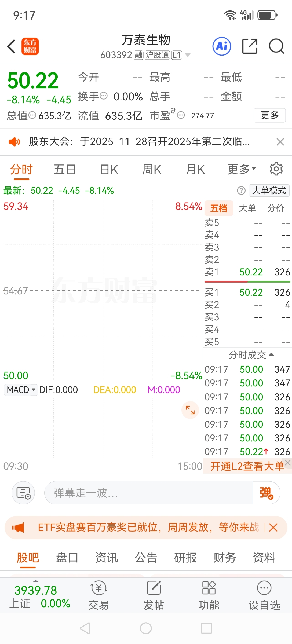Collapse the 分时成交 section header
Viewport: 292px width, 644px height.
coord(251,355)
